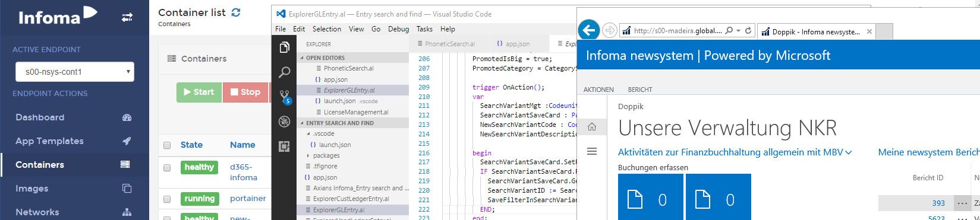The width and height of the screenshot is (980, 220).
Task: Click the Home icon in newsystem sidebar
Action: 592,126
